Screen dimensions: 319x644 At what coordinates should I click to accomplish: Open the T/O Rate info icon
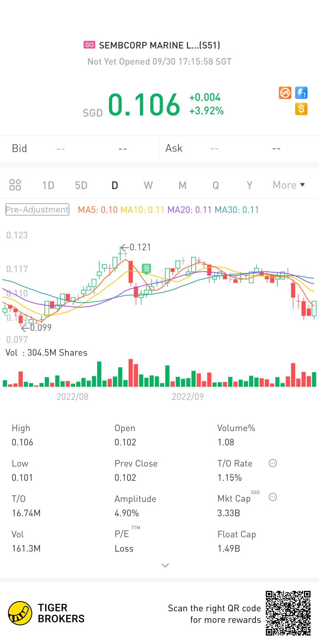[x=273, y=463]
